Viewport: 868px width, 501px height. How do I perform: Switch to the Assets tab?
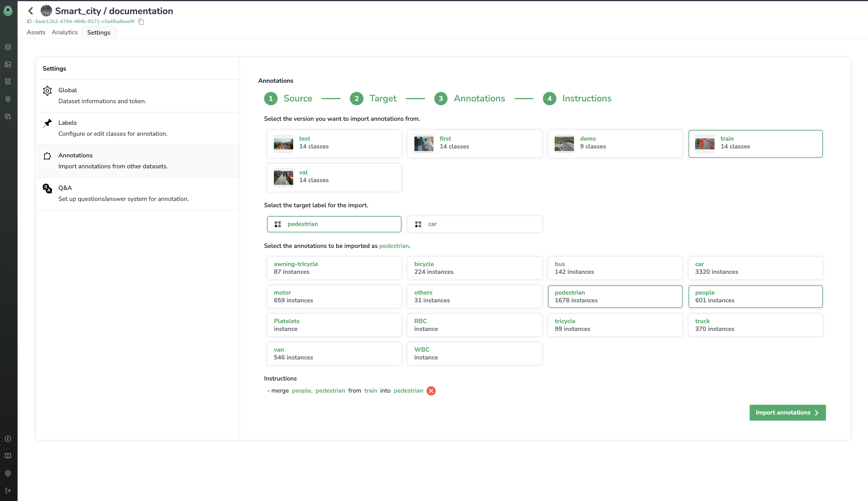[x=36, y=32]
